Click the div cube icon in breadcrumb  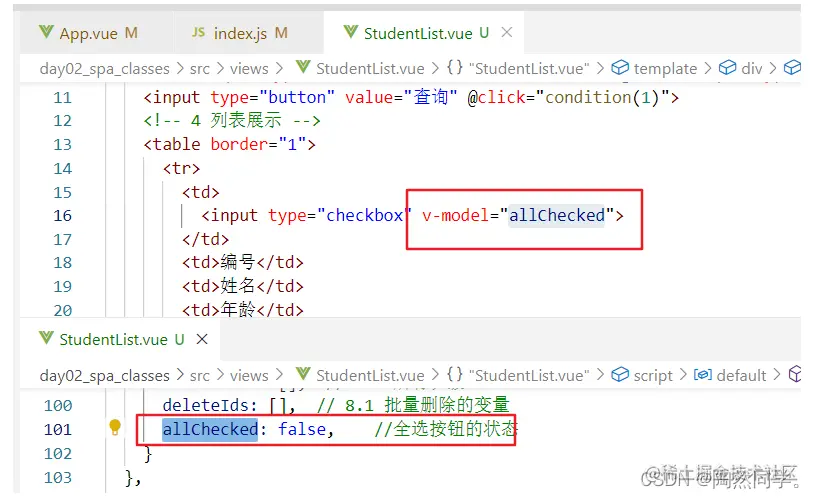click(x=727, y=68)
